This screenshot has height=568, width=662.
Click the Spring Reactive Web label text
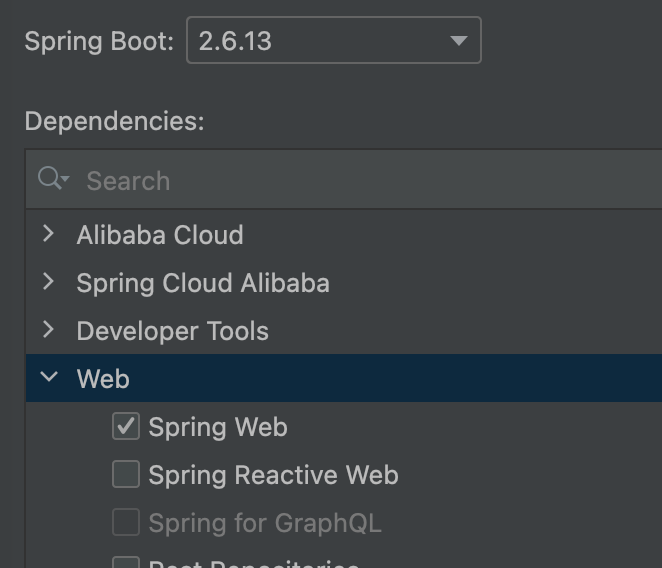(x=273, y=475)
